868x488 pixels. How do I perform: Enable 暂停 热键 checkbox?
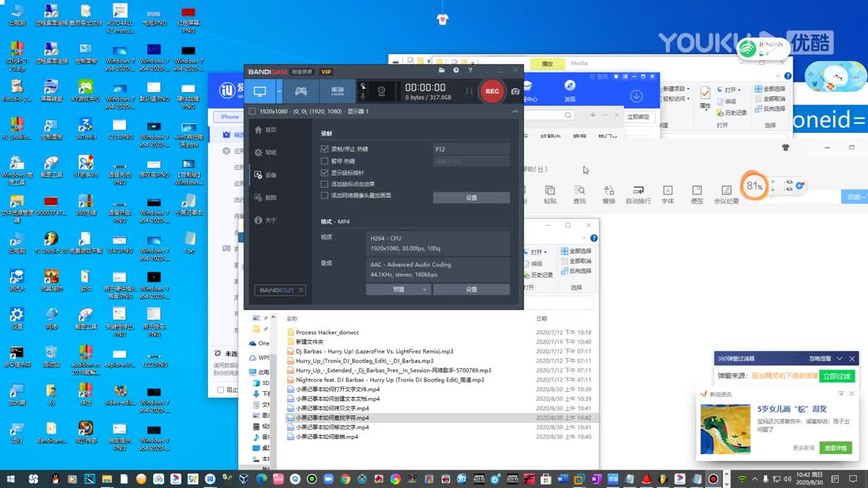(x=325, y=161)
